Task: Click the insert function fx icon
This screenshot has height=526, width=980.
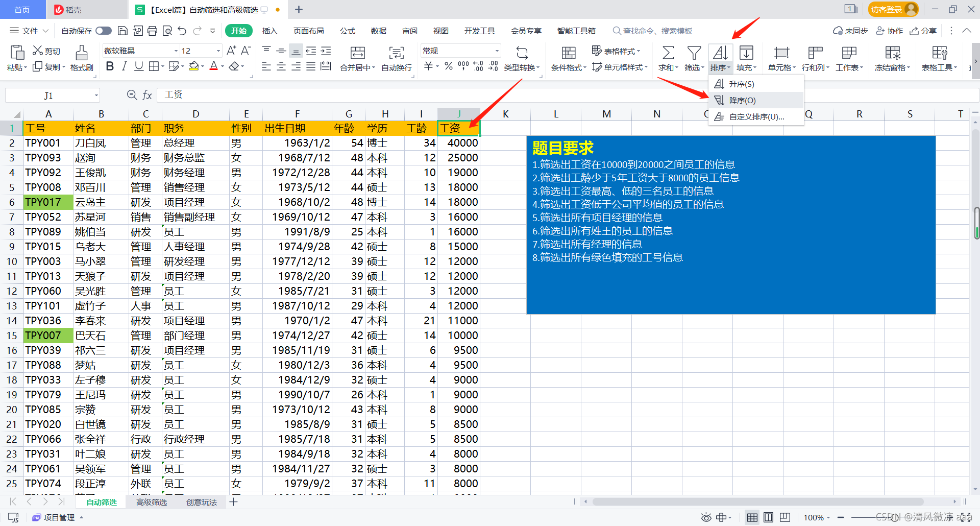Action: click(147, 95)
